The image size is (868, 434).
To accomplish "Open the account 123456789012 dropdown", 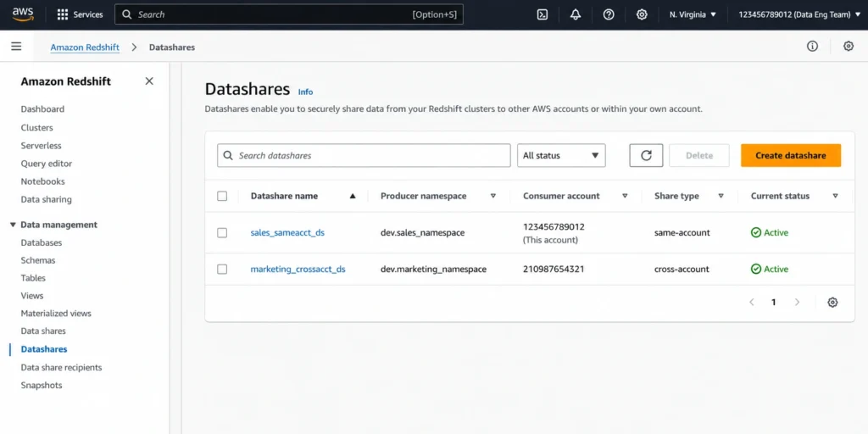I will click(802, 14).
